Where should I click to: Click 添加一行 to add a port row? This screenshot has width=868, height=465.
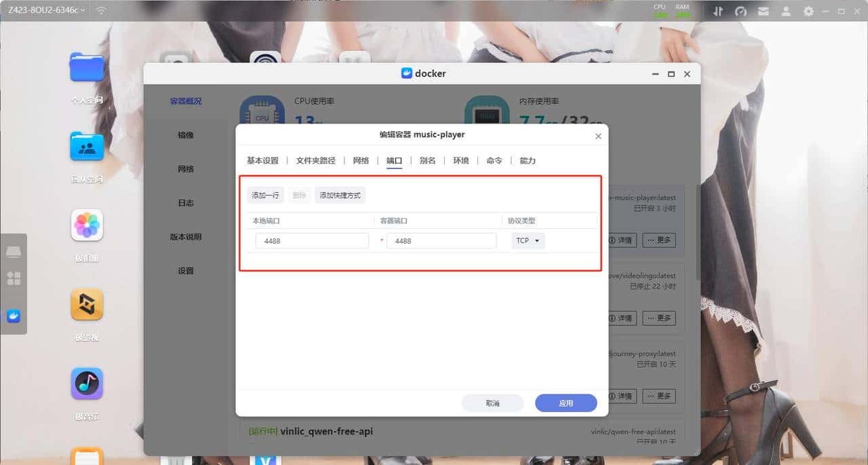pos(265,194)
